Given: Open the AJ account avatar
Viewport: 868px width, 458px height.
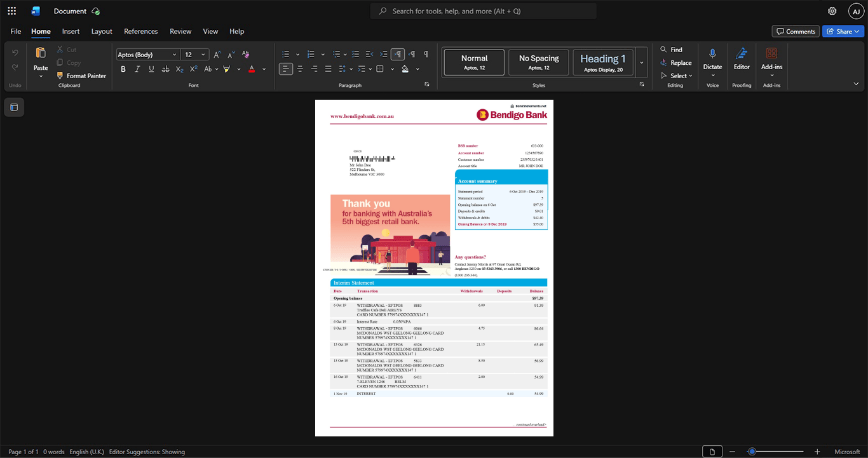Looking at the screenshot, I should (856, 11).
